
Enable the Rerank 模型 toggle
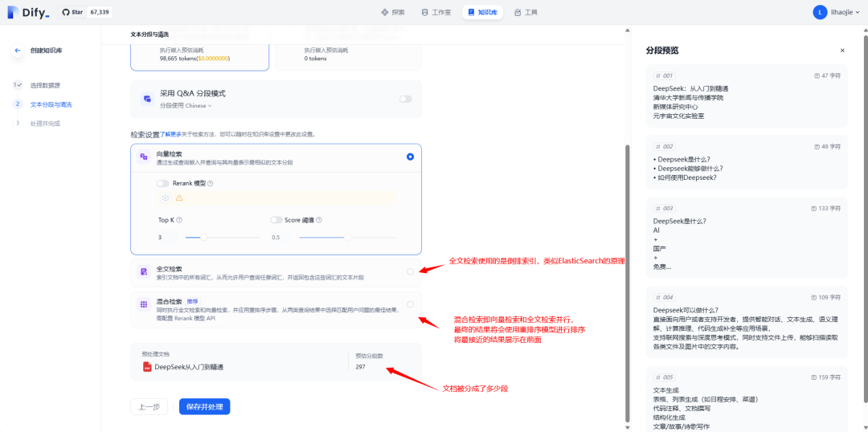point(162,183)
